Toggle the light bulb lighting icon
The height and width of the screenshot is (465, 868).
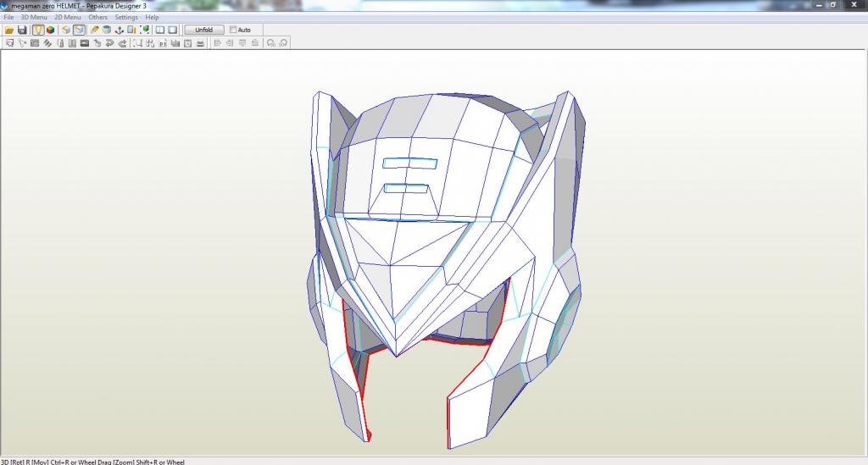click(37, 30)
